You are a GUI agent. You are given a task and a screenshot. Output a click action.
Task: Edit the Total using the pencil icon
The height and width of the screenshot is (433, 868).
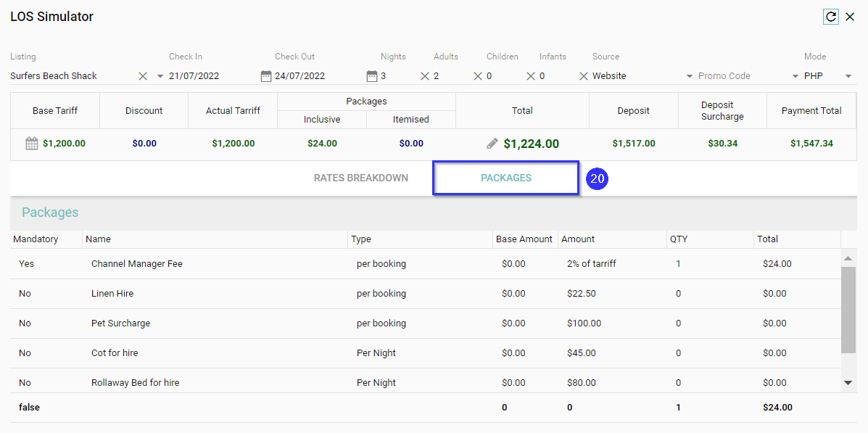(x=492, y=144)
